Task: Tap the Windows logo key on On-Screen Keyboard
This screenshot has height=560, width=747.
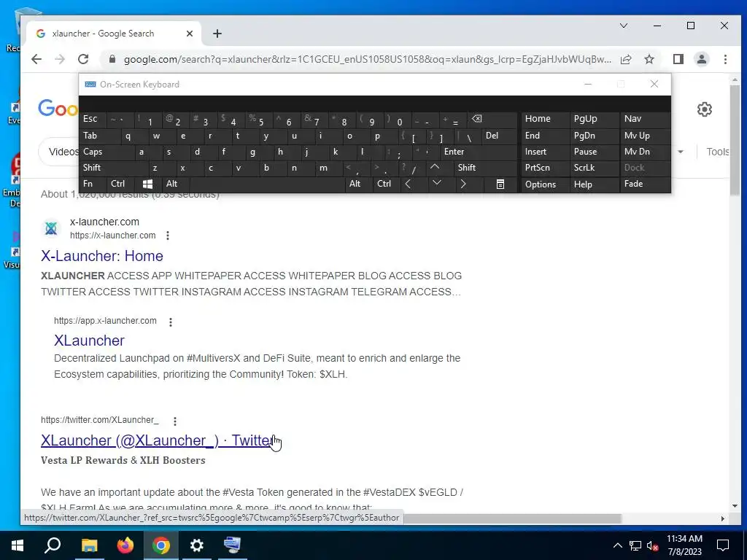Action: (x=147, y=184)
